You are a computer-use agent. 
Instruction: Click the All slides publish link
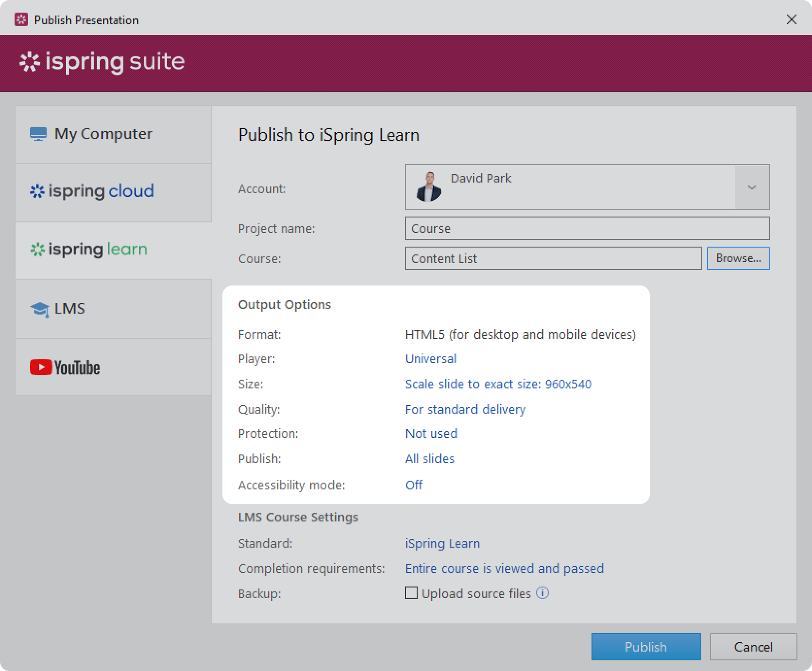(x=430, y=459)
